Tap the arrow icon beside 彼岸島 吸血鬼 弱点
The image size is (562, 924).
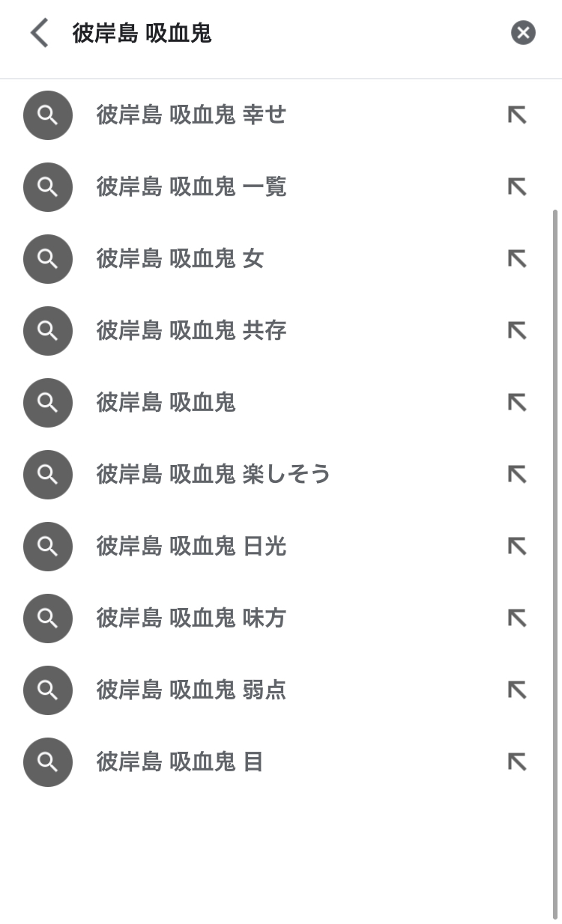click(x=517, y=690)
